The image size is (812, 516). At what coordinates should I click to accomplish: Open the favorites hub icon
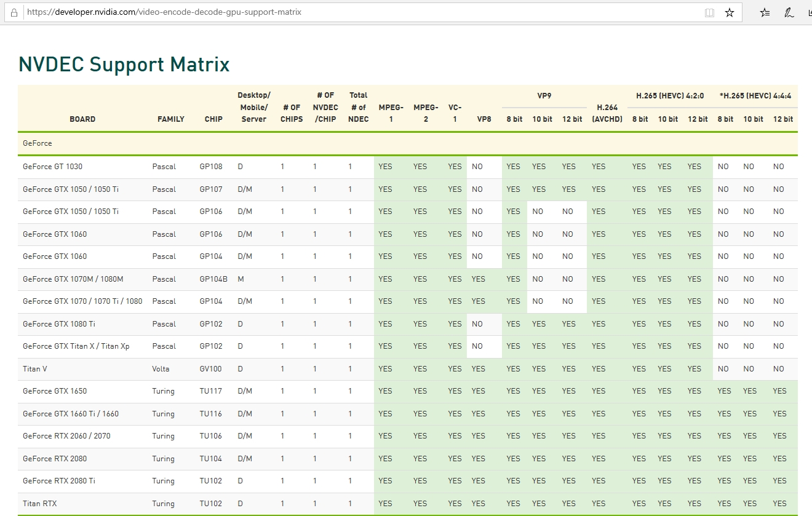(x=765, y=12)
